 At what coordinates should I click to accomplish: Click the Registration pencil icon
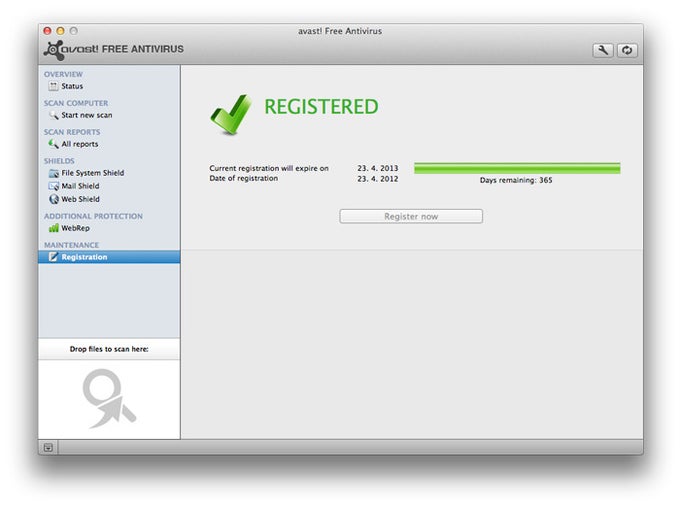click(53, 257)
